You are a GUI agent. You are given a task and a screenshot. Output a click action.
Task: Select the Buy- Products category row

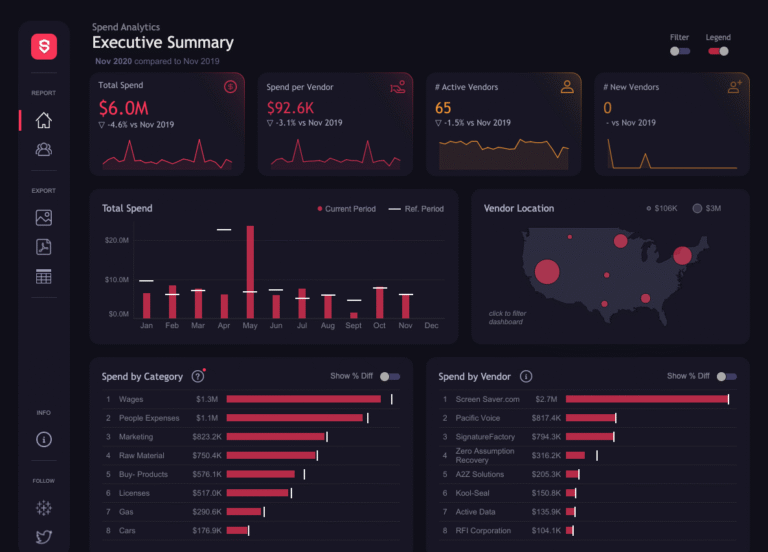coord(250,474)
